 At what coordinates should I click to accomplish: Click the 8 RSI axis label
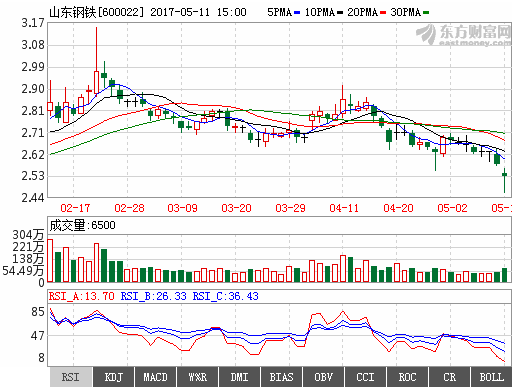(x=41, y=358)
